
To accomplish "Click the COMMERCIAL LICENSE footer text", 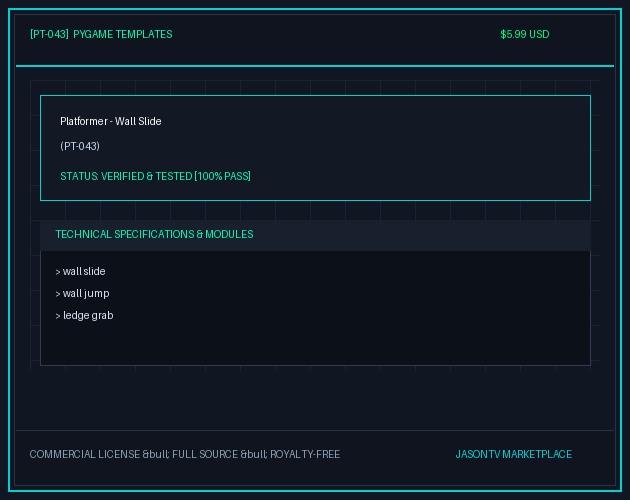I will pyautogui.click(x=85, y=454).
